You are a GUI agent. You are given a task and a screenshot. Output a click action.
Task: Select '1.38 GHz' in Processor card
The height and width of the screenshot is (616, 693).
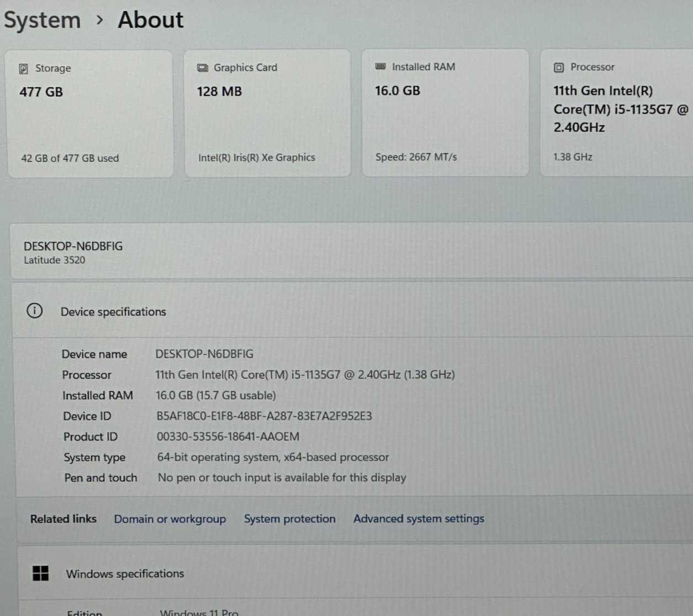click(x=573, y=157)
